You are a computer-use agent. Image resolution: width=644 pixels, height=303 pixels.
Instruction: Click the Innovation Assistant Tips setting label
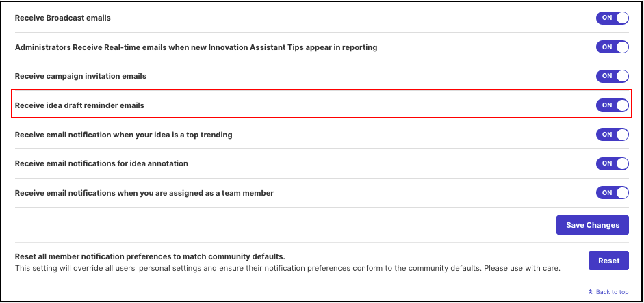(196, 47)
